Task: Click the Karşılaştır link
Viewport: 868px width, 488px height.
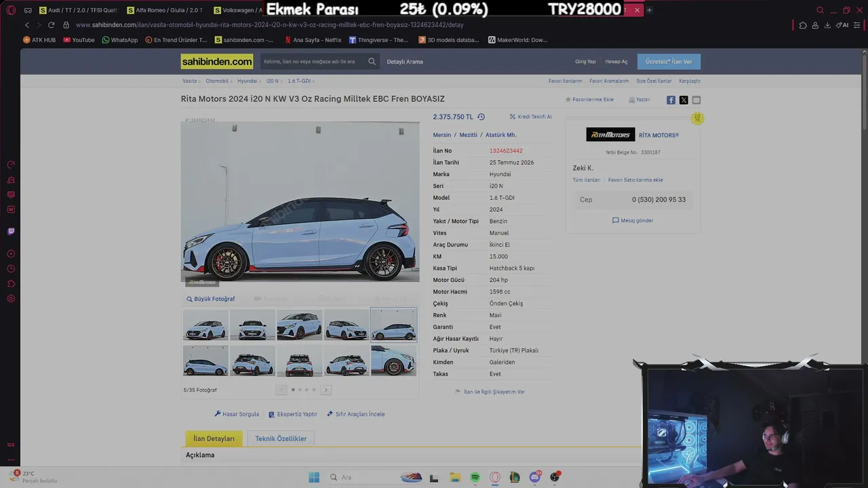Action: click(690, 81)
